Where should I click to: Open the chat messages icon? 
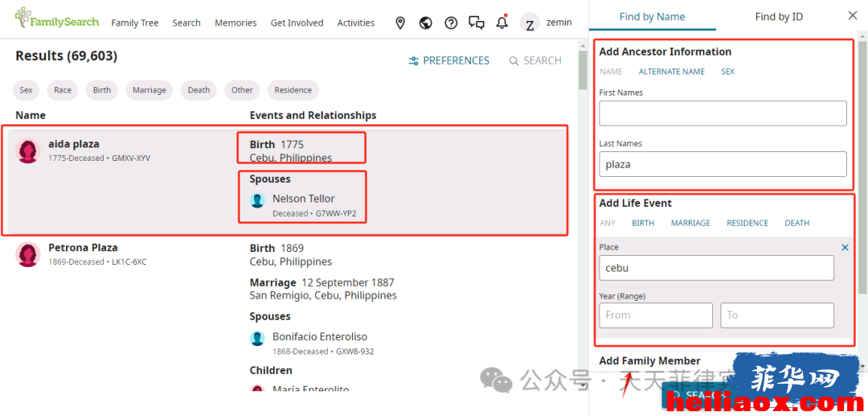click(x=477, y=23)
